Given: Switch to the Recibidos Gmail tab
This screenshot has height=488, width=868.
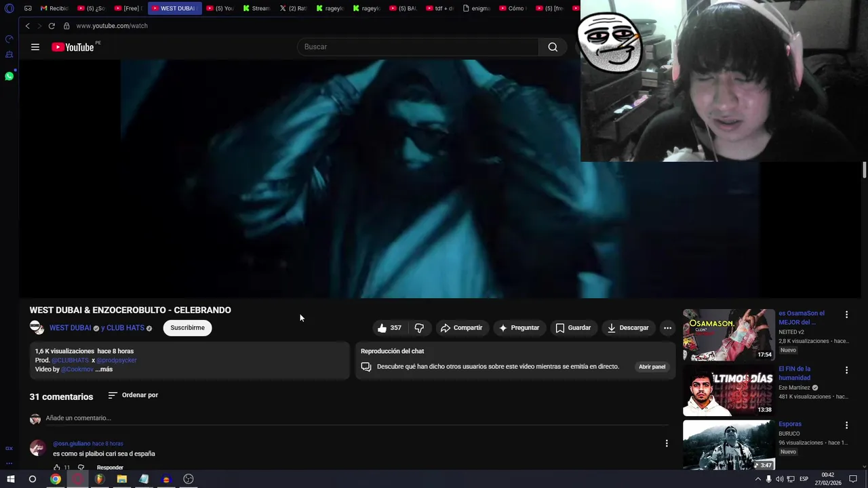Looking at the screenshot, I should click(55, 8).
